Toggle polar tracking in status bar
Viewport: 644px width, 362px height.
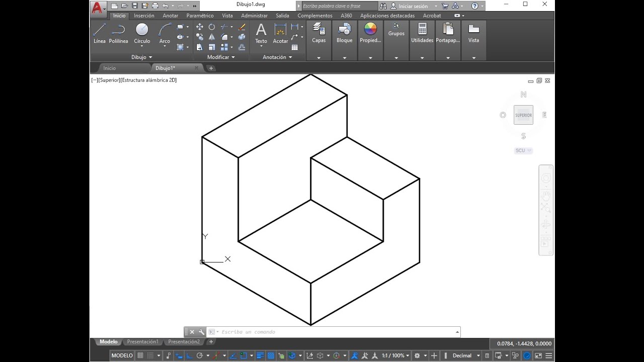point(200,355)
